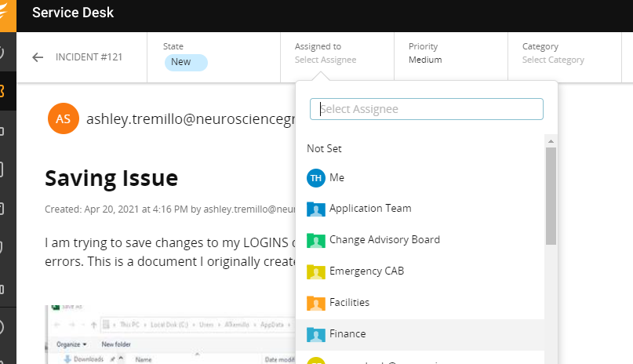
Task: Select Finance as assignee
Action: (x=420, y=334)
